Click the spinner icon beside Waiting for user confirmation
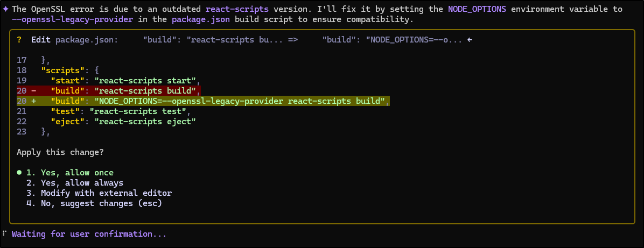This screenshot has height=248, width=644. coord(5,234)
